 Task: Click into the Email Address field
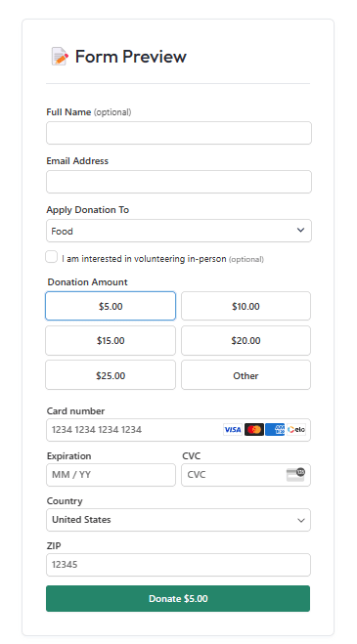coord(179,182)
